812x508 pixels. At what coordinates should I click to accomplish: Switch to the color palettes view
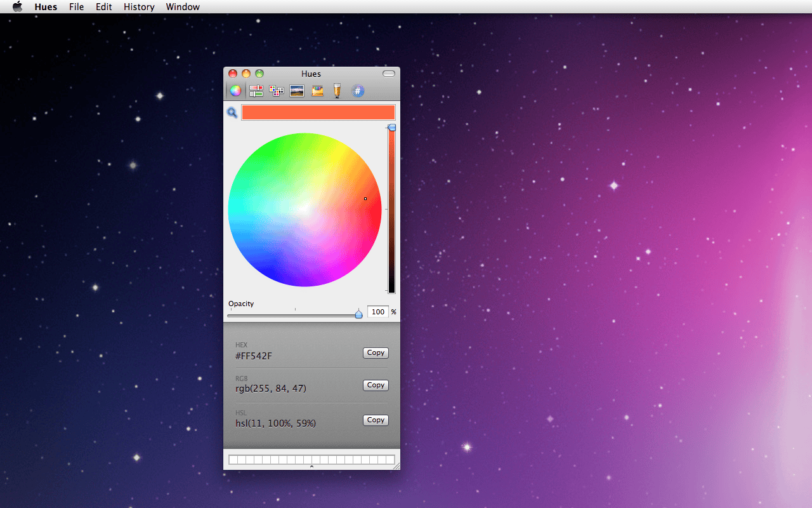coord(277,90)
